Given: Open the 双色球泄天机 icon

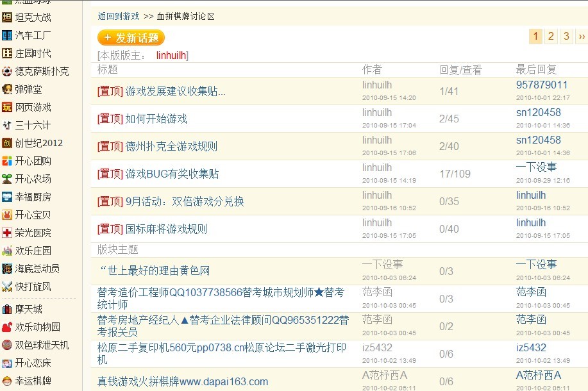Looking at the screenshot, I should point(7,345).
